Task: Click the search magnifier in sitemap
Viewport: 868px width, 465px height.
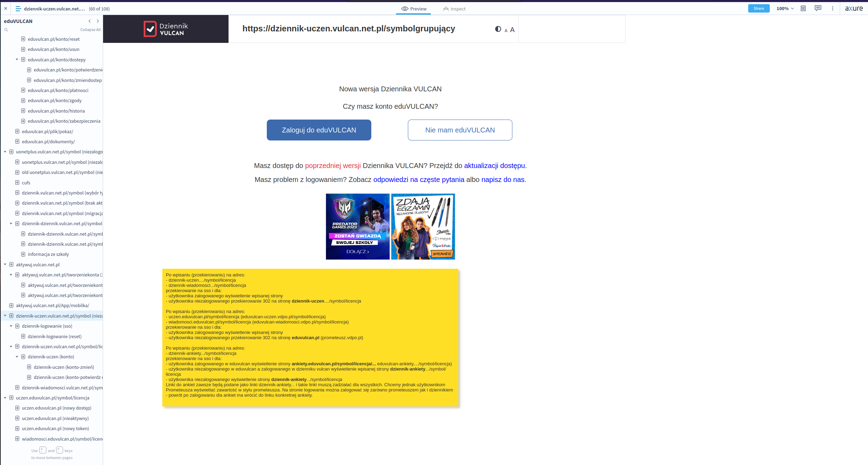Action: pos(6,30)
